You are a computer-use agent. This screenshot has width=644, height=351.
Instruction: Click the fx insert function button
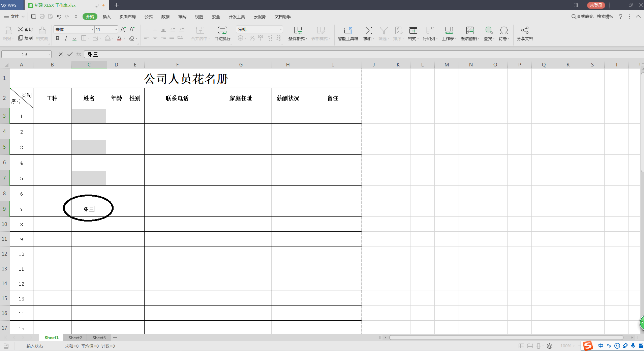[79, 54]
